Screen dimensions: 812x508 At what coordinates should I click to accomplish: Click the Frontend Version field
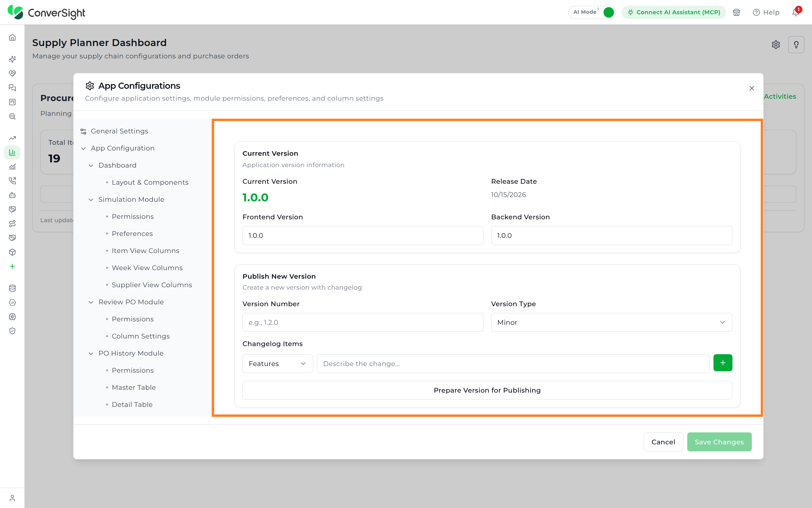[363, 235]
